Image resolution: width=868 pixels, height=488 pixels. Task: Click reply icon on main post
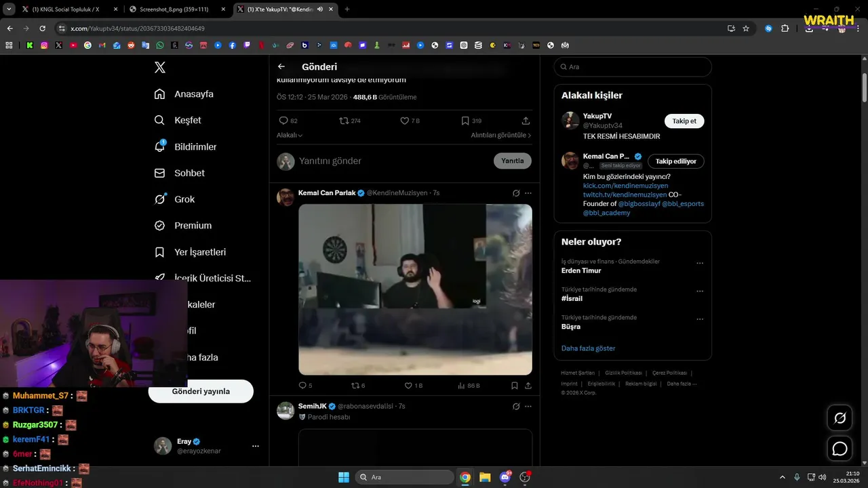[283, 121]
